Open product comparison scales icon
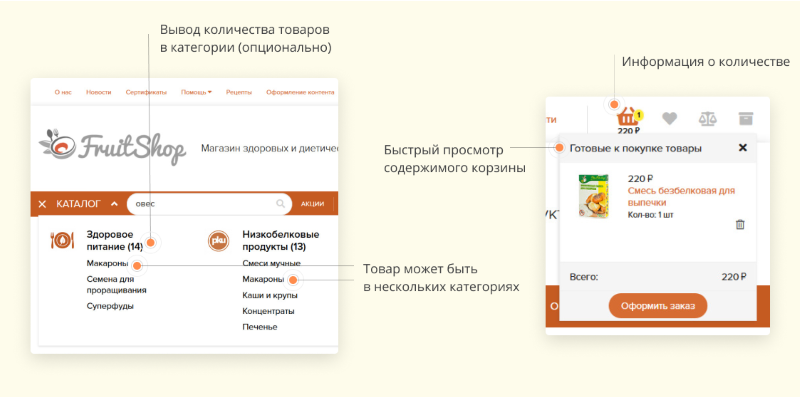The width and height of the screenshot is (800, 397). pyautogui.click(x=707, y=119)
